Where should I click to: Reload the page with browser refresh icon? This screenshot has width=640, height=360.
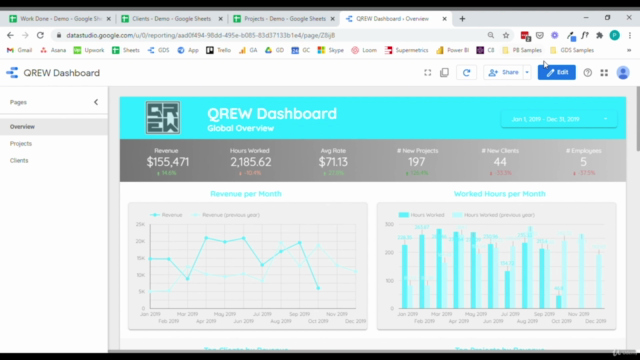point(40,36)
